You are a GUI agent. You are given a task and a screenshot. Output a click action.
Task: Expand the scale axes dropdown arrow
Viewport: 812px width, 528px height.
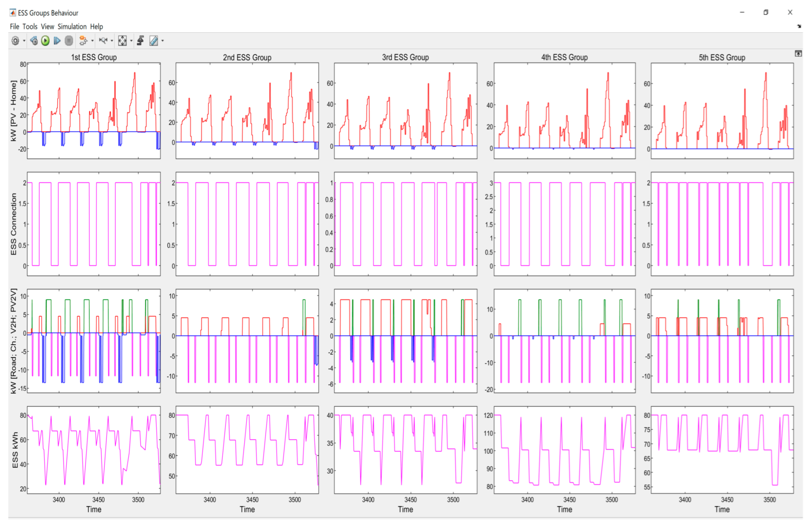tap(131, 41)
